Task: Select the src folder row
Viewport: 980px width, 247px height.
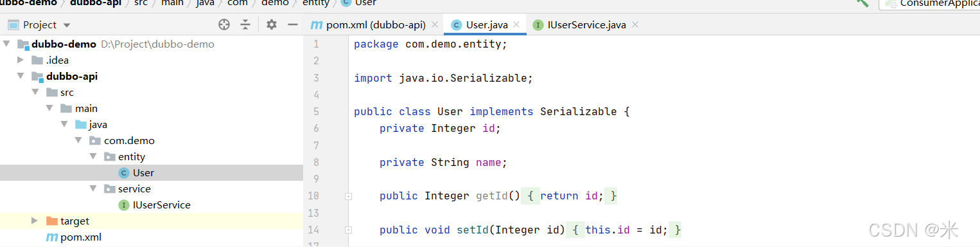Action: [151, 93]
